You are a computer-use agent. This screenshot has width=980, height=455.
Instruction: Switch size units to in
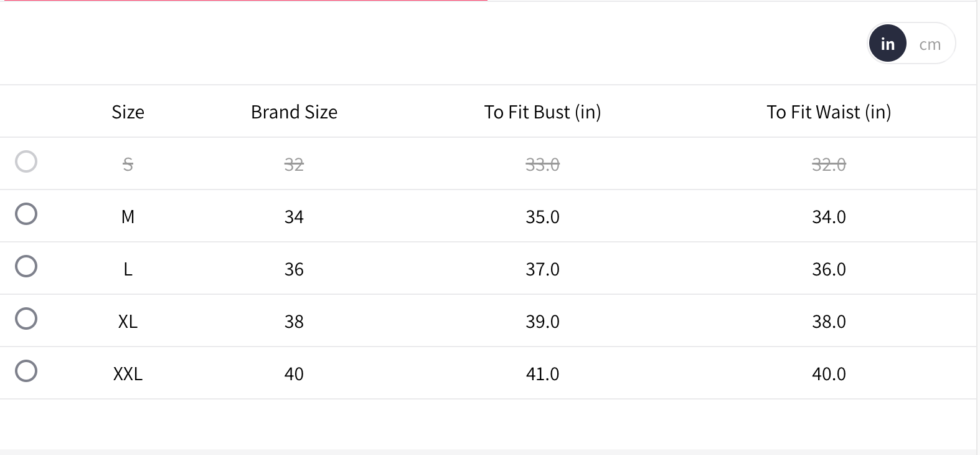[887, 44]
